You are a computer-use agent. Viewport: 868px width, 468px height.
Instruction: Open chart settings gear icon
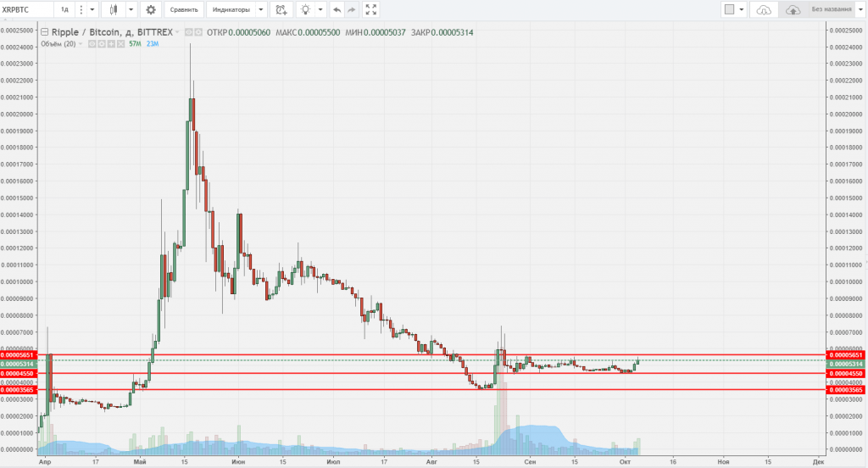pyautogui.click(x=150, y=10)
